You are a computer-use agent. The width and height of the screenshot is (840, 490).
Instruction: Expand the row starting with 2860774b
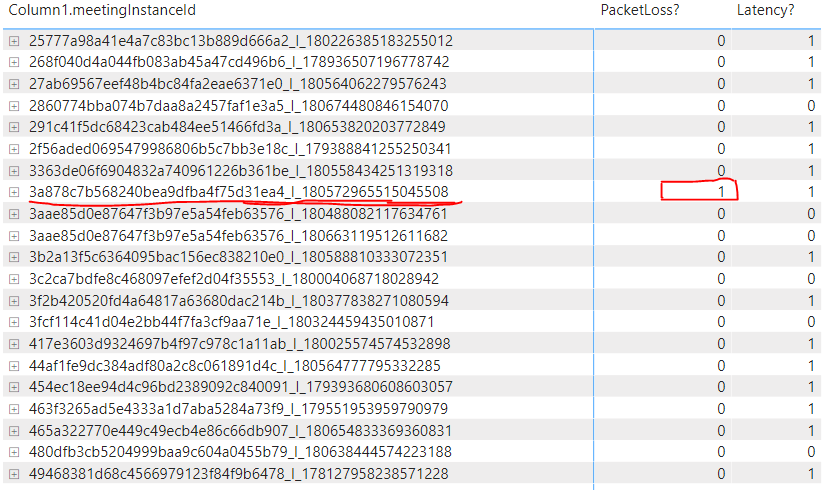14,106
